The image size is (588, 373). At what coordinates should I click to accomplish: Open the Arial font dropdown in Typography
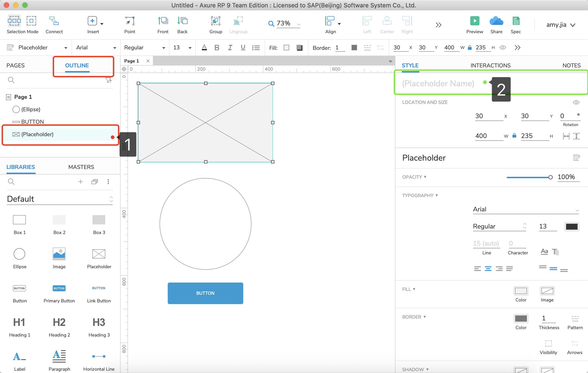(525, 209)
